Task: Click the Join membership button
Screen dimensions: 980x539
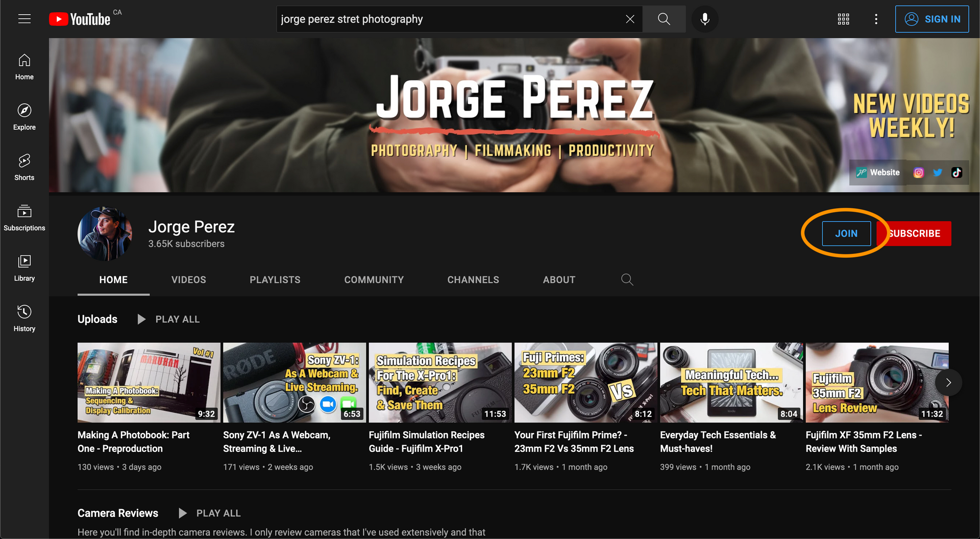Action: click(846, 233)
